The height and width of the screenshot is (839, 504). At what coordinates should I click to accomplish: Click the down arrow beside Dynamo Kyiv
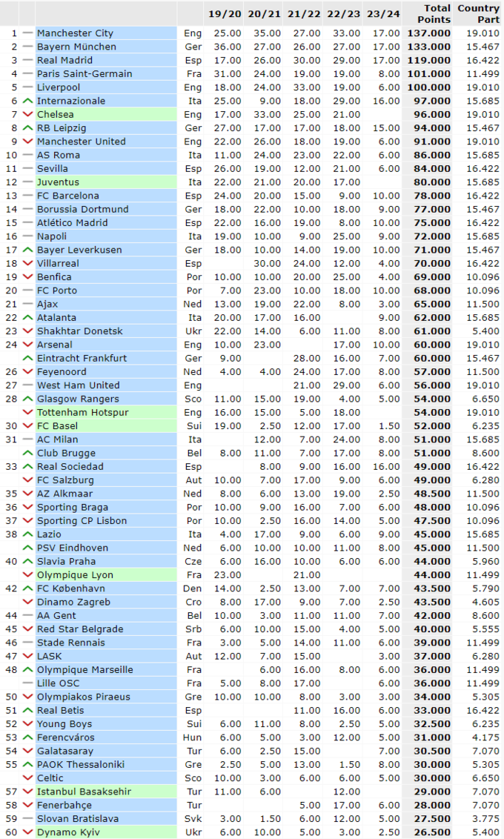pyautogui.click(x=27, y=832)
